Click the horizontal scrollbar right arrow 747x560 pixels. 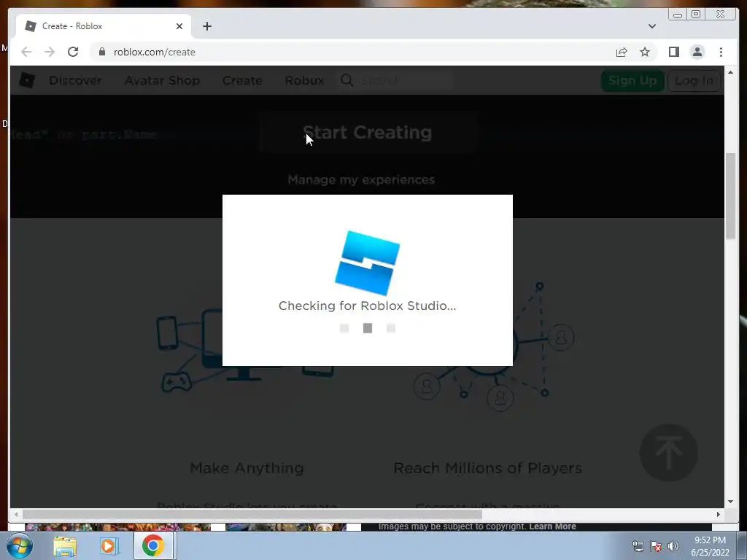[719, 514]
